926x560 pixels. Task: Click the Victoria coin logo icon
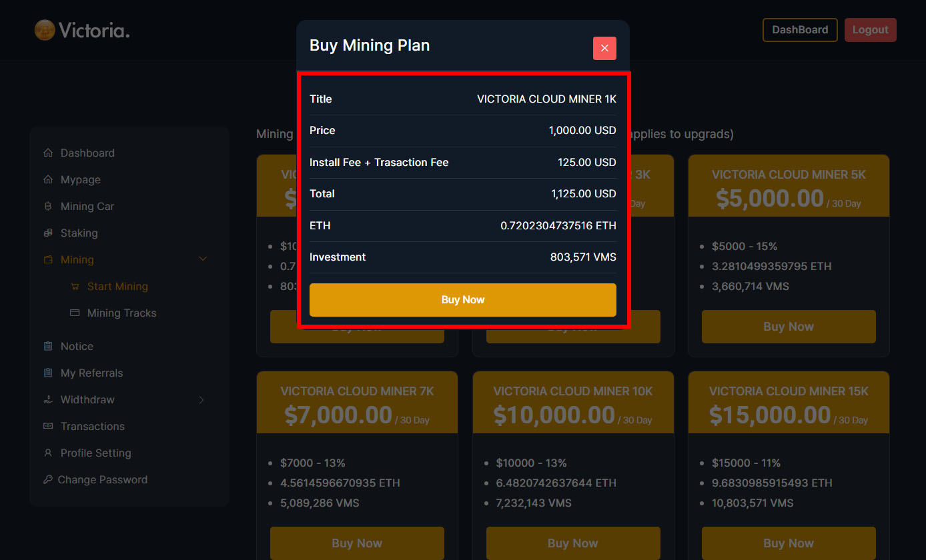click(45, 30)
